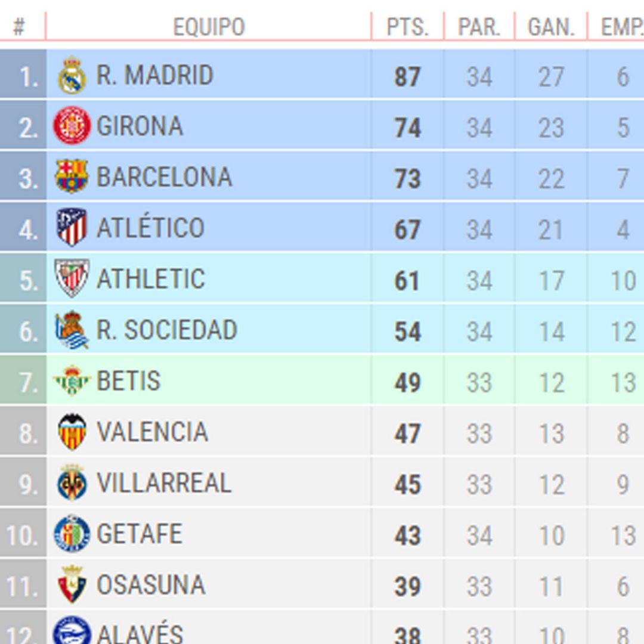This screenshot has height=644, width=644.
Task: Click the GAN. column header
Action: click(551, 27)
